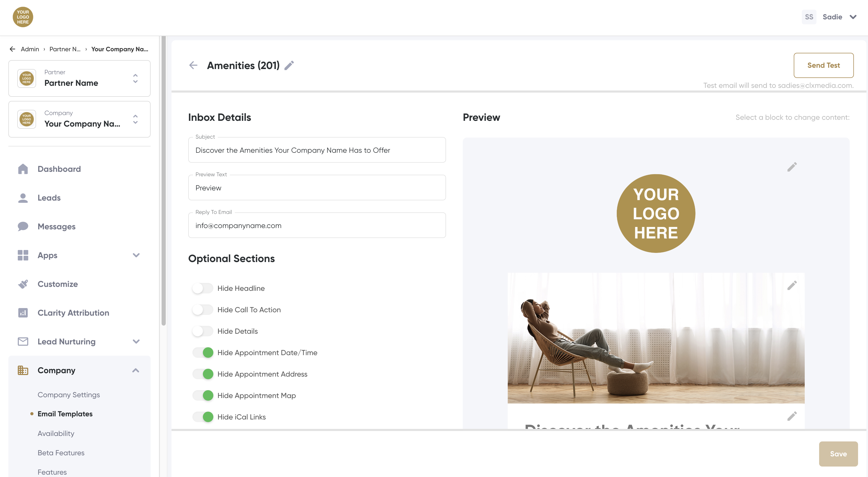The image size is (868, 477).
Task: Click the Save button
Action: [838, 454]
